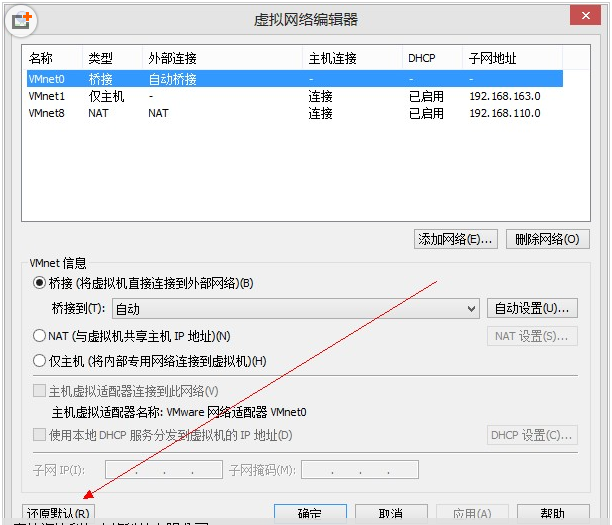This screenshot has width=612, height=525.
Task: Choose the 仅主机 host-only radio option
Action: 40,361
